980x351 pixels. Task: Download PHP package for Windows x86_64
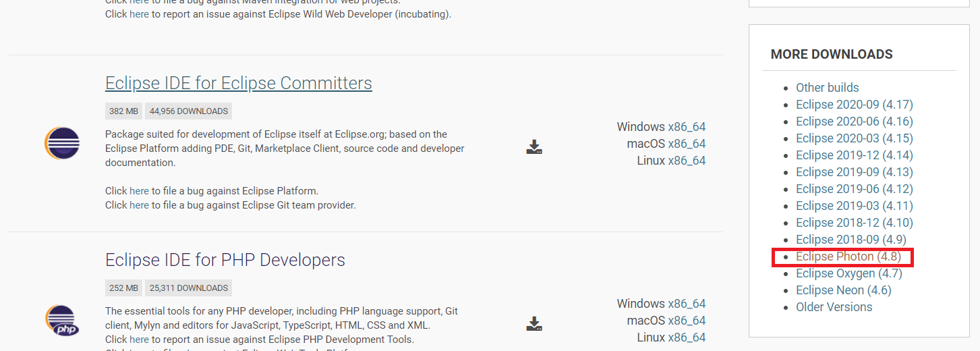pos(687,304)
